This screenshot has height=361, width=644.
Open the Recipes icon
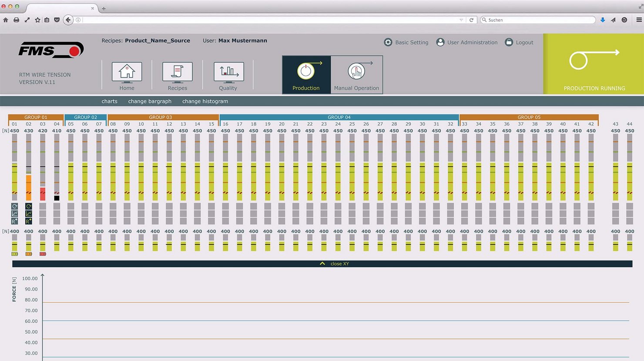pos(177,72)
